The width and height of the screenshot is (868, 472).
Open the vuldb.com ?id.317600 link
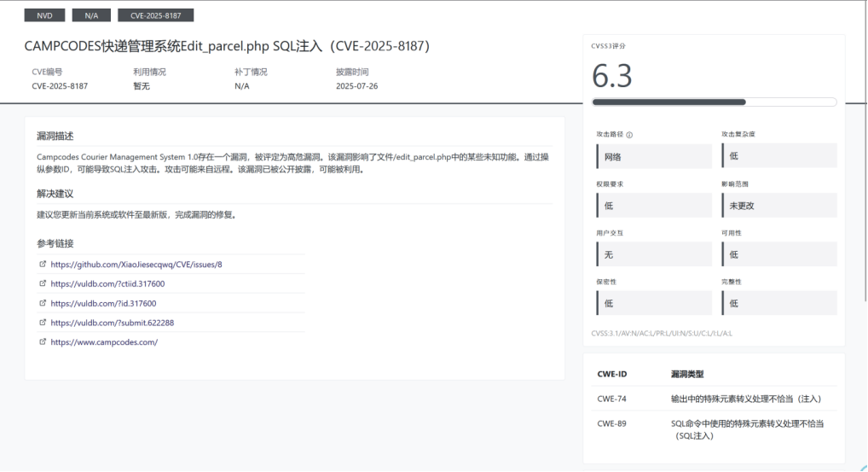(x=103, y=304)
